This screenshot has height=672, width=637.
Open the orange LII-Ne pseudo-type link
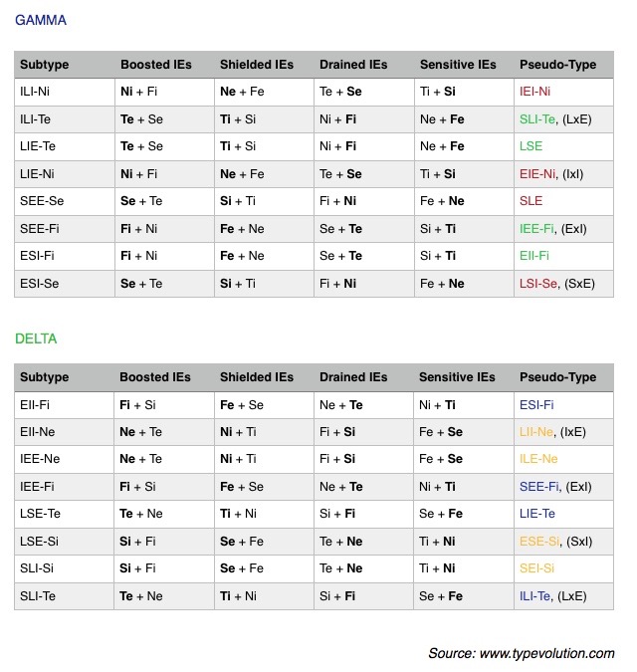[537, 432]
